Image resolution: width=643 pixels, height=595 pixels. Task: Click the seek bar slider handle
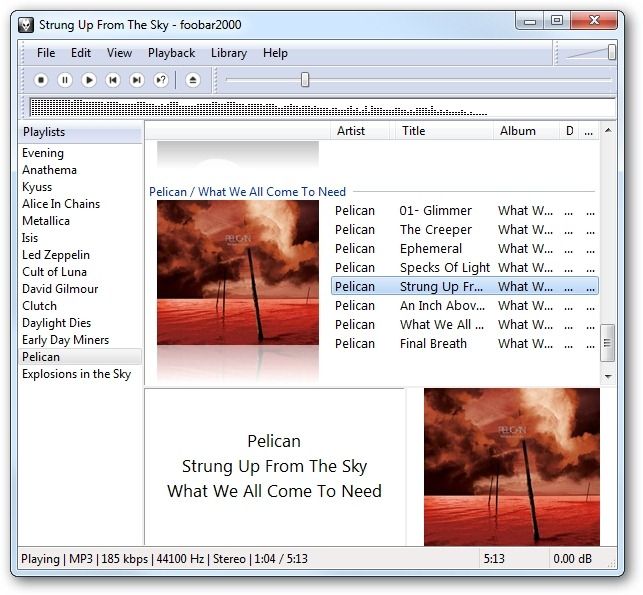tap(305, 80)
